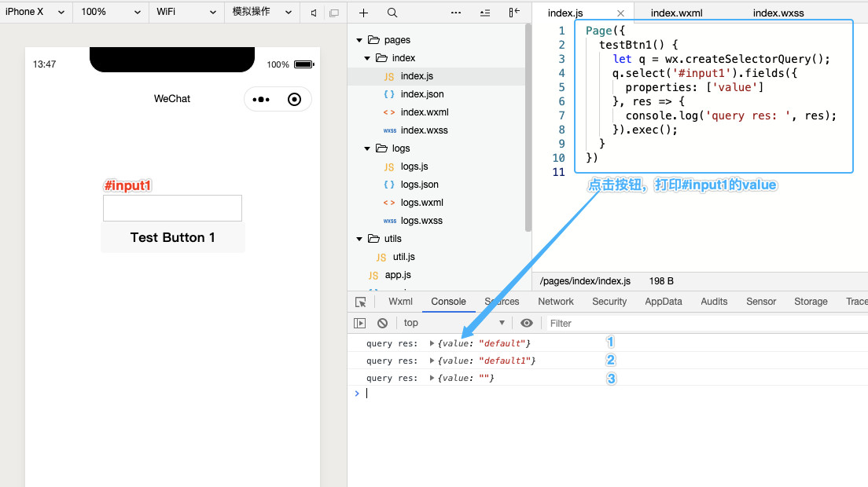
Task: Open the AppData devtools tab
Action: [663, 302]
